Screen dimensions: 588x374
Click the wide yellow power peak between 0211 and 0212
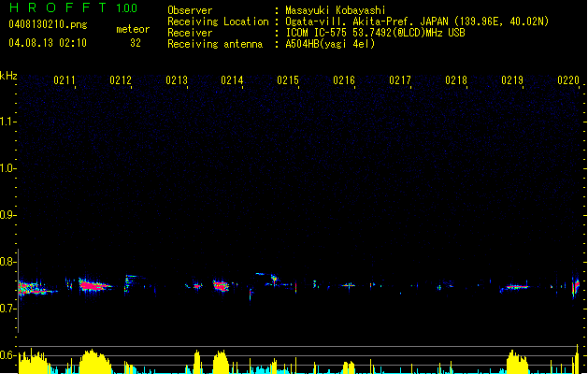click(94, 362)
